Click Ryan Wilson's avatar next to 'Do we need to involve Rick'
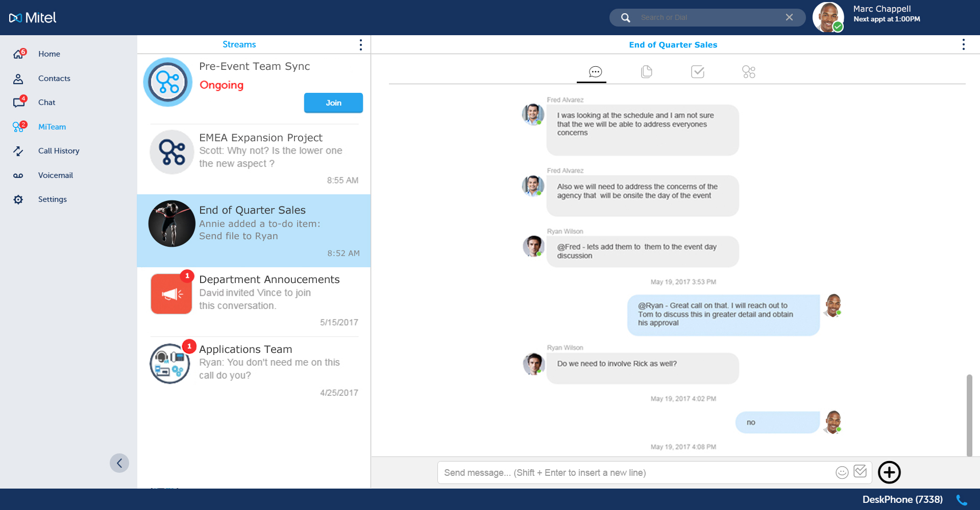 tap(534, 364)
